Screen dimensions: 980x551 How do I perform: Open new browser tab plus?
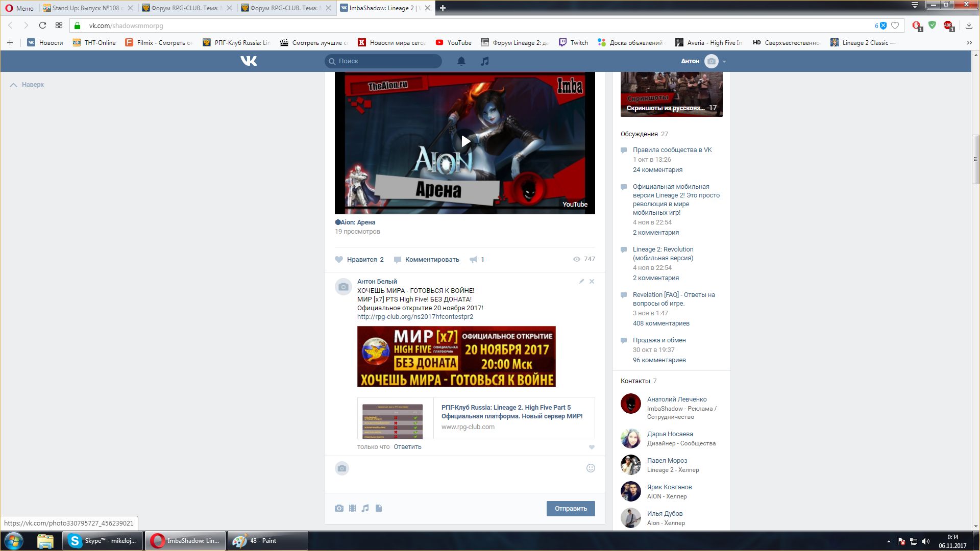443,8
